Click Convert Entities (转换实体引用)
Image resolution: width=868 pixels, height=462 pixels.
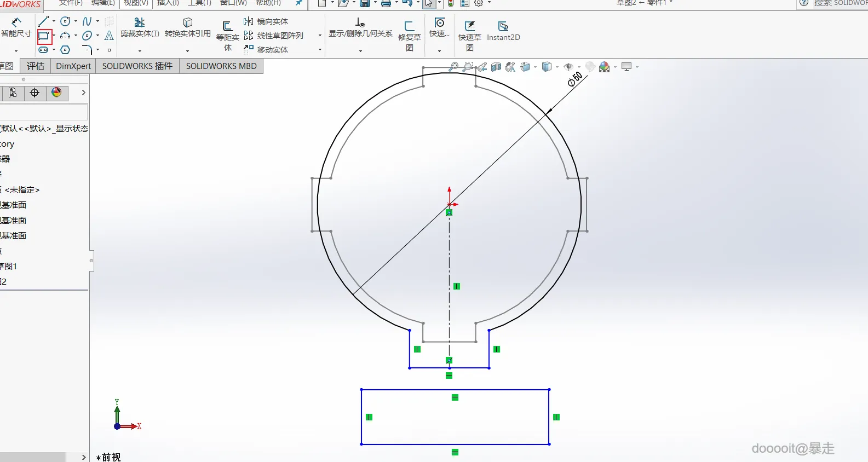[x=188, y=28]
